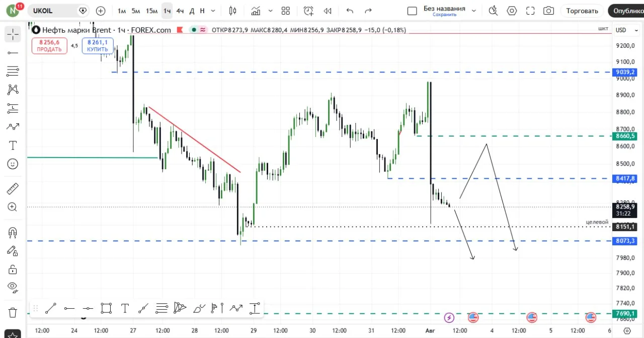
Task: Toggle hide all drawings eye icon
Action: 13,288
